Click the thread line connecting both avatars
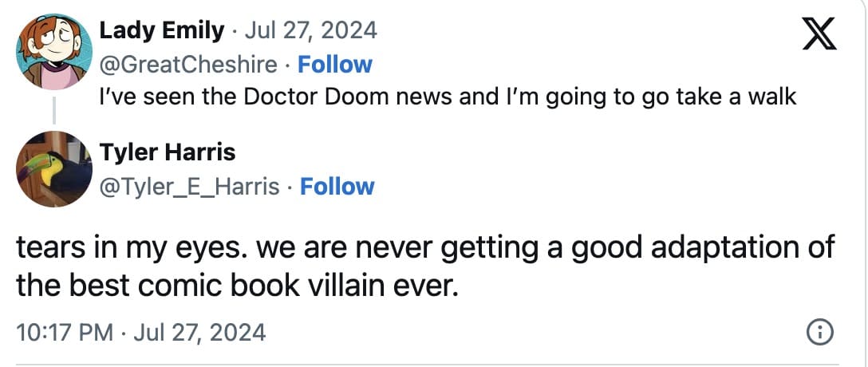868x367 pixels. tap(54, 111)
